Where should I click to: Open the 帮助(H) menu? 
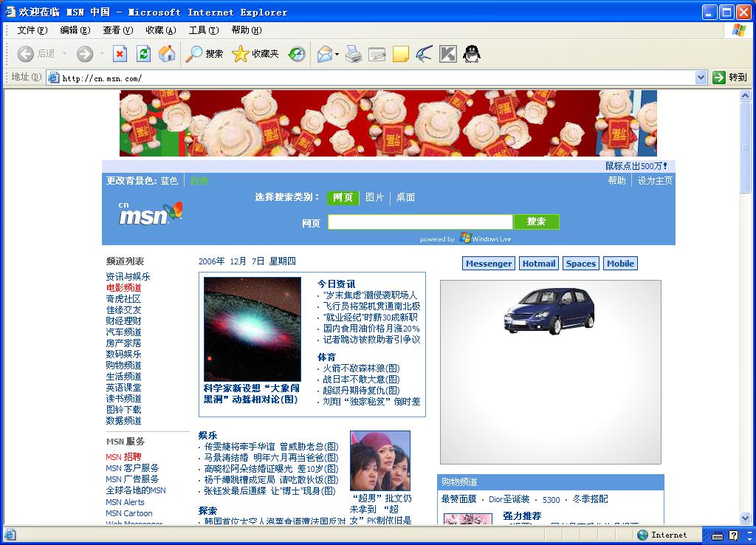pos(247,30)
